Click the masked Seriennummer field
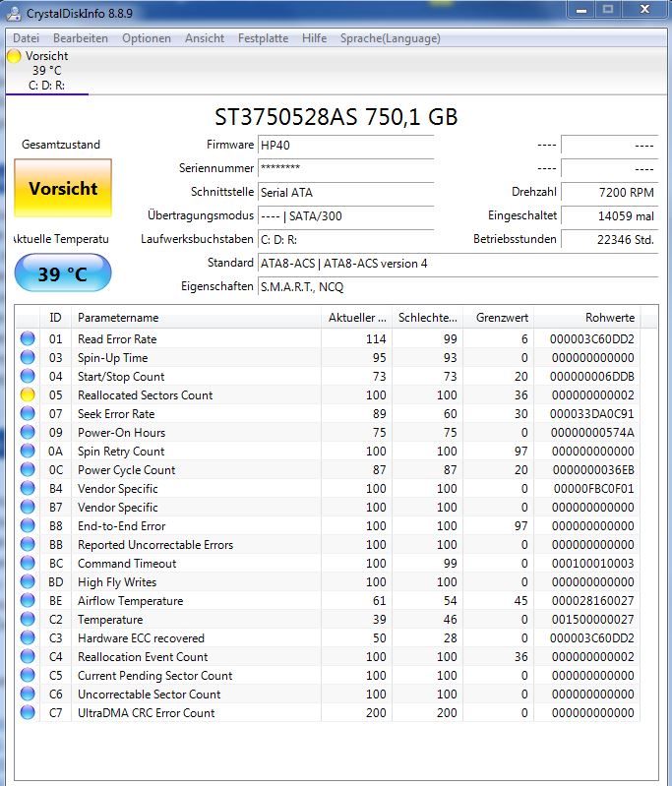The width and height of the screenshot is (672, 786). click(346, 168)
